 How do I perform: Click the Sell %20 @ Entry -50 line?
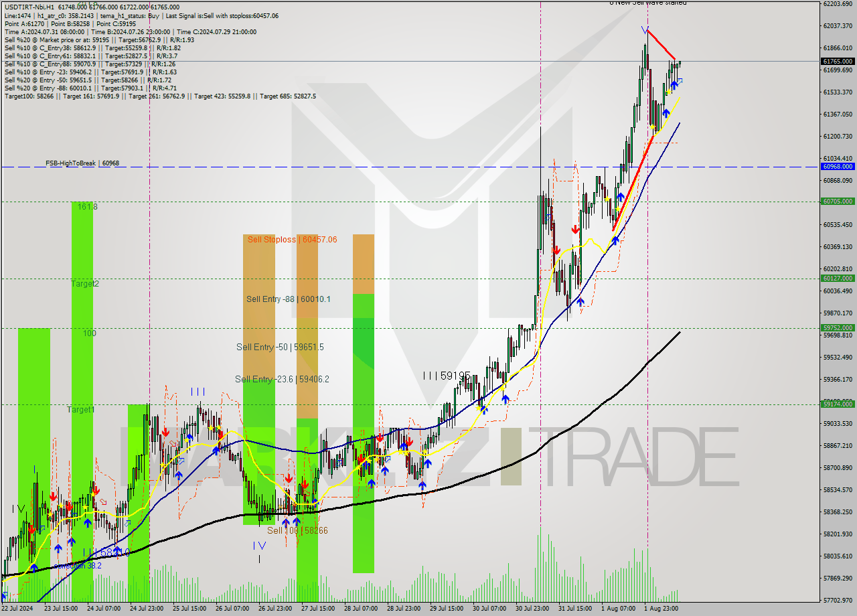pos(88,80)
